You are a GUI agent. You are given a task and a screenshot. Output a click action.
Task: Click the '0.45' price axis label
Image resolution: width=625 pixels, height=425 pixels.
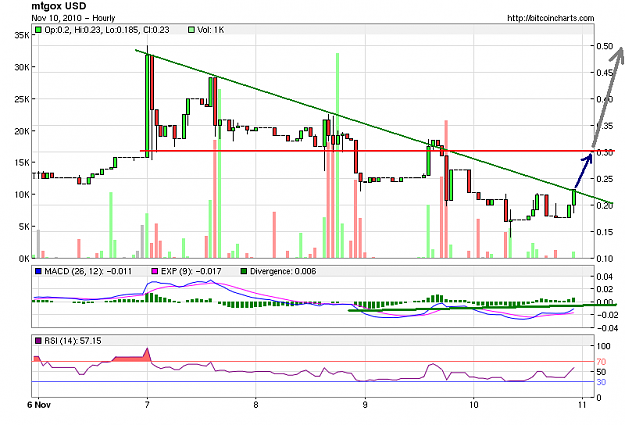pos(605,73)
